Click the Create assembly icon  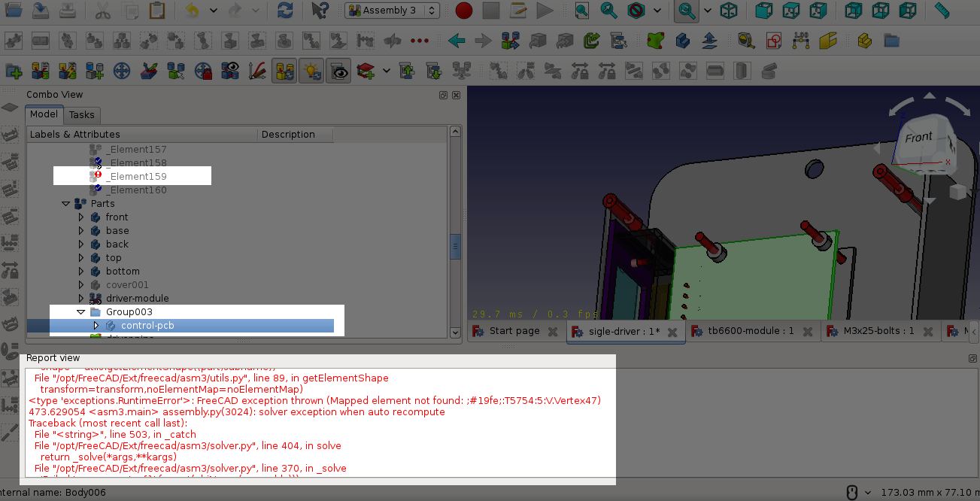pyautogui.click(x=13, y=70)
